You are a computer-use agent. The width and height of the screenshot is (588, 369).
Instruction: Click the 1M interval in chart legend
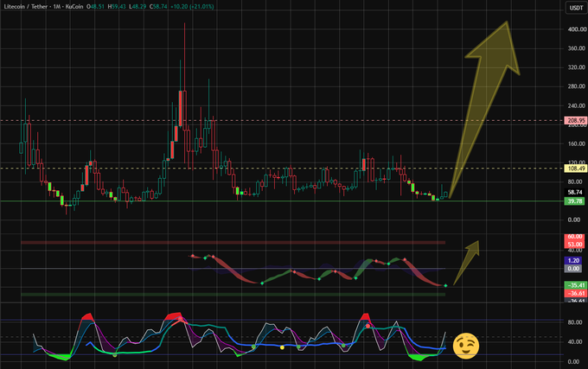pyautogui.click(x=56, y=6)
